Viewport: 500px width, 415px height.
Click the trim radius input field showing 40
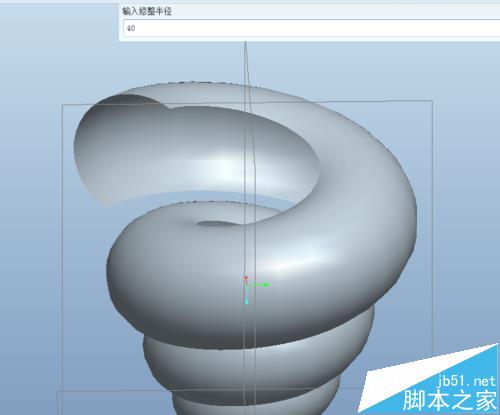pyautogui.click(x=311, y=28)
